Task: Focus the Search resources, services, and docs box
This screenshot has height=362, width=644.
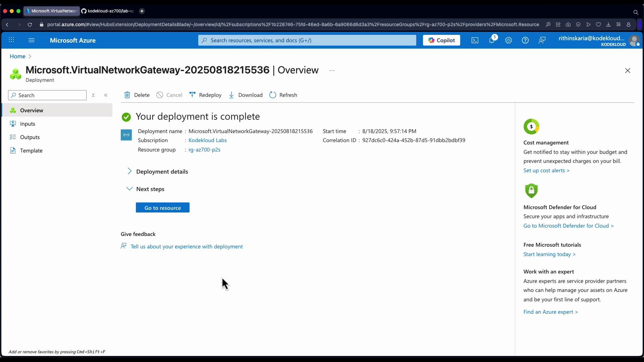Action: coord(307,40)
